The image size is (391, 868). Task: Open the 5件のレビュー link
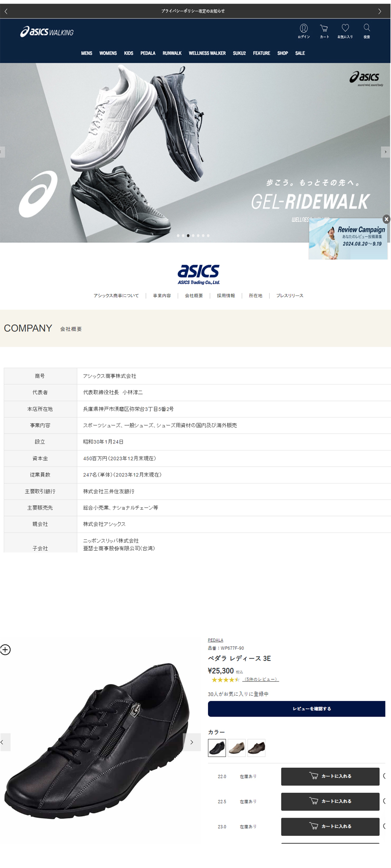pos(261,680)
